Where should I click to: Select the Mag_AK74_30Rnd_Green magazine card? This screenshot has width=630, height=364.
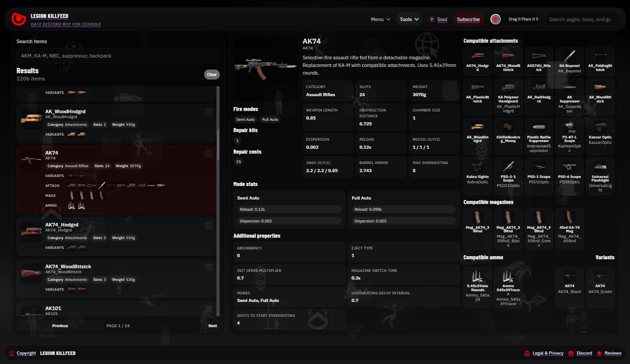pyautogui.click(x=539, y=229)
